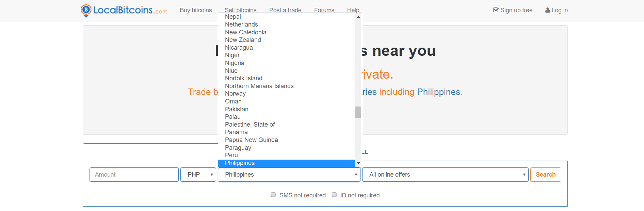Click the Sign up free checkmark icon
Image resolution: width=644 pixels, height=211 pixels.
pyautogui.click(x=496, y=10)
